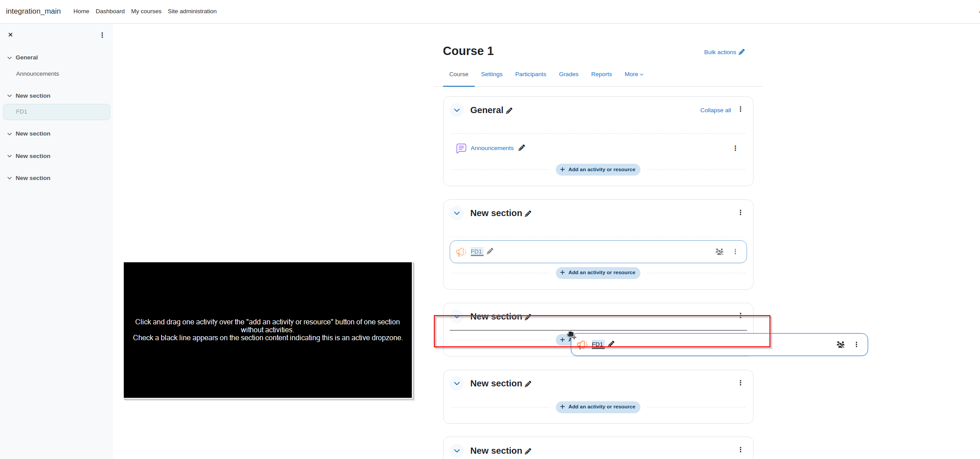Select Announcements in the course index sidebar
The width and height of the screenshot is (980, 459).
37,74
